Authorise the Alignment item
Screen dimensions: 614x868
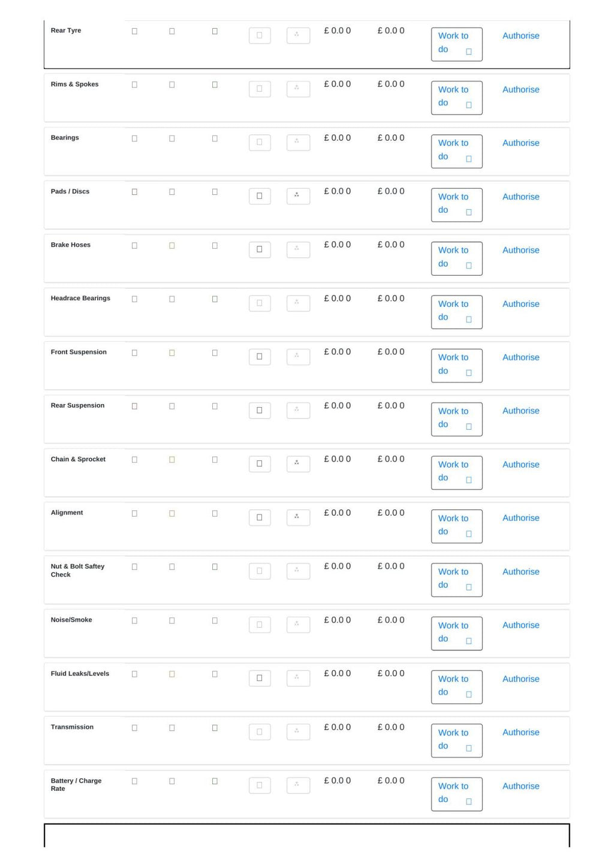tap(520, 518)
